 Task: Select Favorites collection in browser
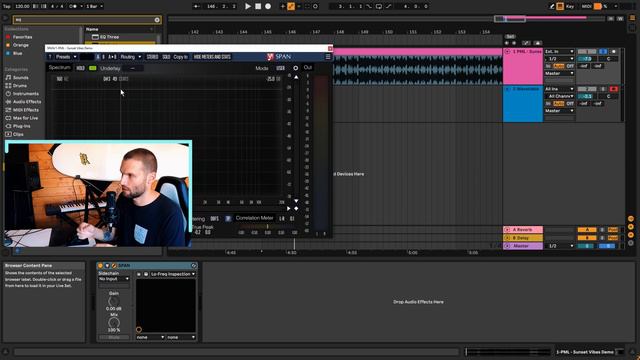point(22,37)
